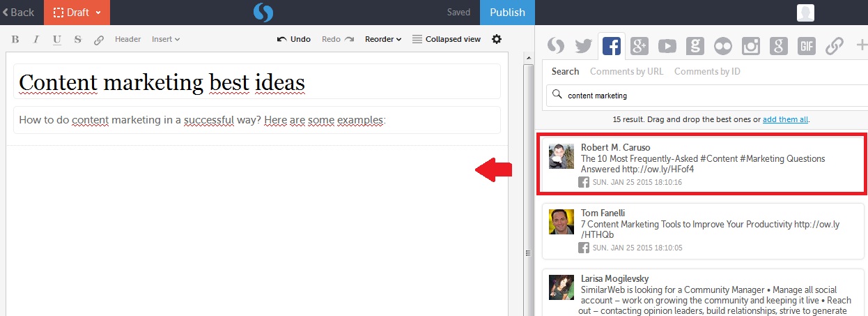Toggle bold formatting
The height and width of the screenshot is (316, 868).
tap(15, 39)
